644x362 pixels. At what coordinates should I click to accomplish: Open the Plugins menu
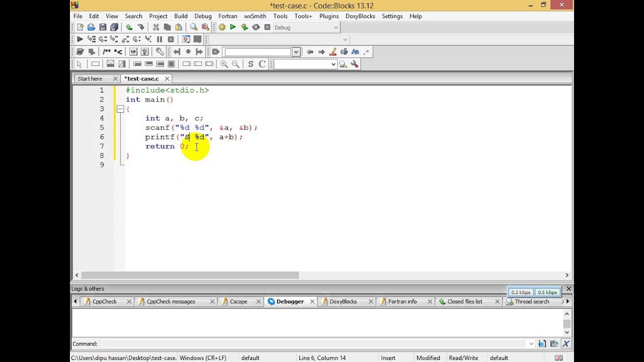pyautogui.click(x=329, y=16)
